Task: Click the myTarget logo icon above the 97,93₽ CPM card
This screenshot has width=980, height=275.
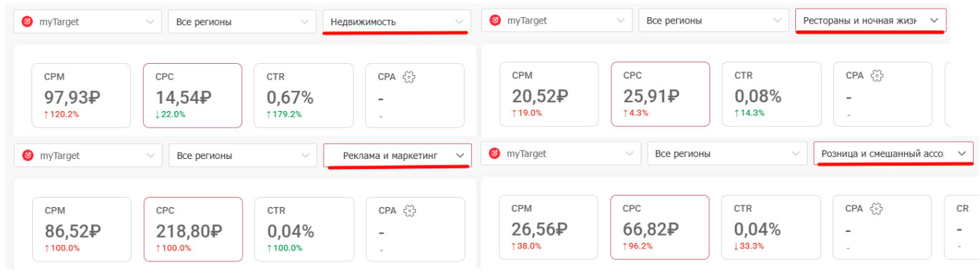Action: [x=27, y=21]
